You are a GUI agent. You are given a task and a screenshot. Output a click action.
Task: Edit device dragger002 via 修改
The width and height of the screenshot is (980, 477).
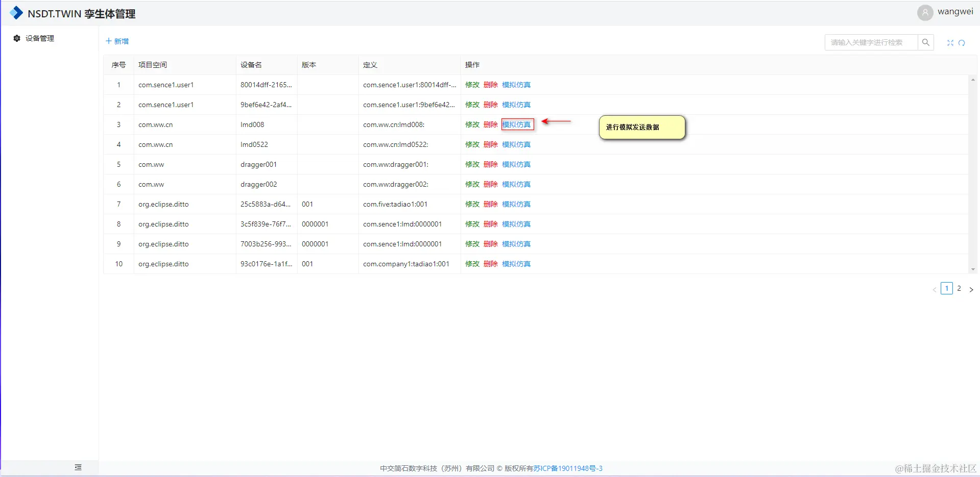point(472,184)
